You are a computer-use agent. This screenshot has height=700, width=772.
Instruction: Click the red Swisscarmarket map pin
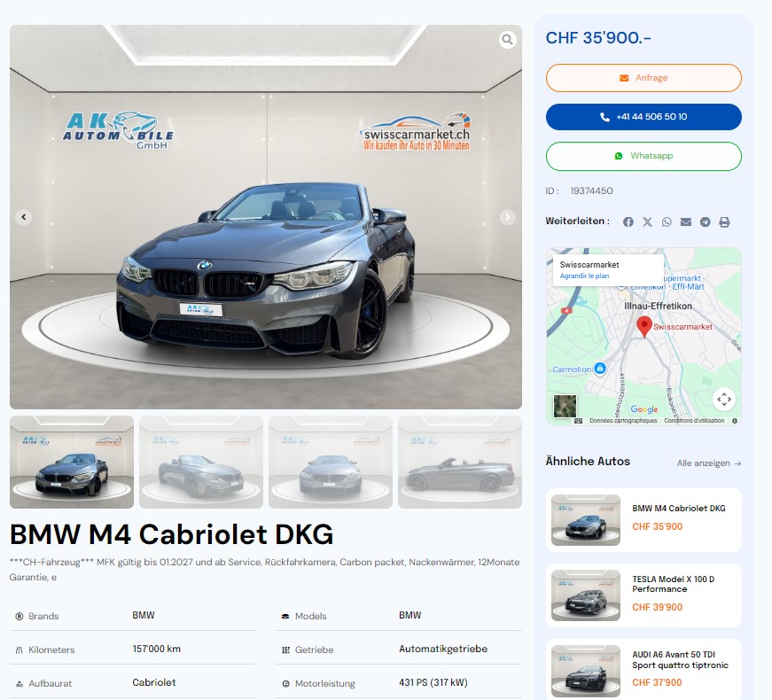coord(644,325)
